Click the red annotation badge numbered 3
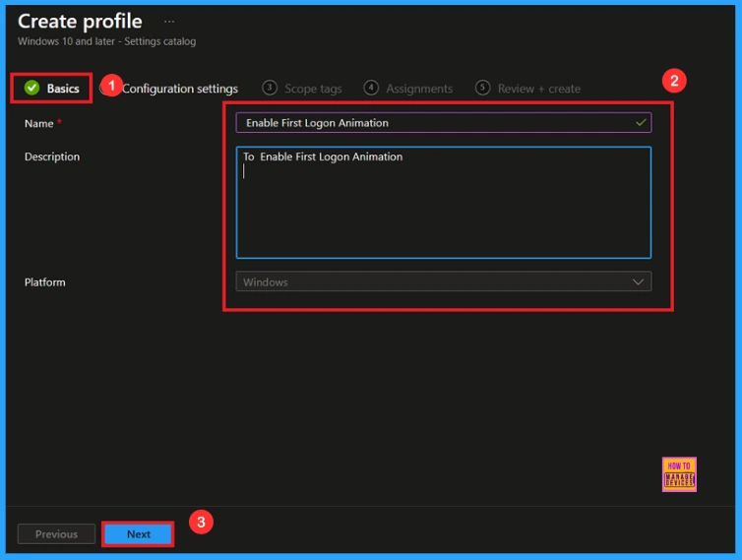 tap(200, 523)
